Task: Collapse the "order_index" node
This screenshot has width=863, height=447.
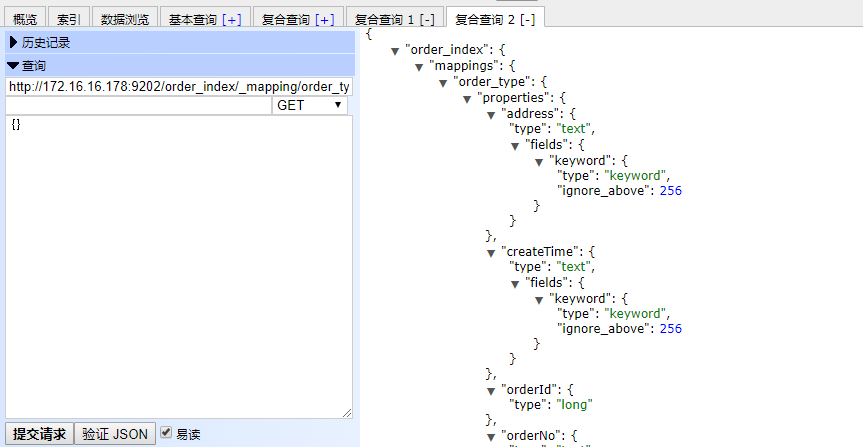Action: coord(395,51)
